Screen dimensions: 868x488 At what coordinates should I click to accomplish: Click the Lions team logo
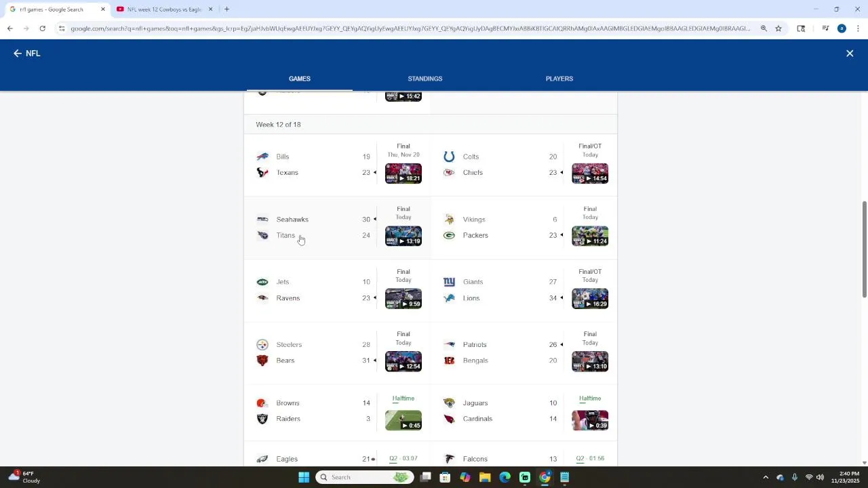449,298
